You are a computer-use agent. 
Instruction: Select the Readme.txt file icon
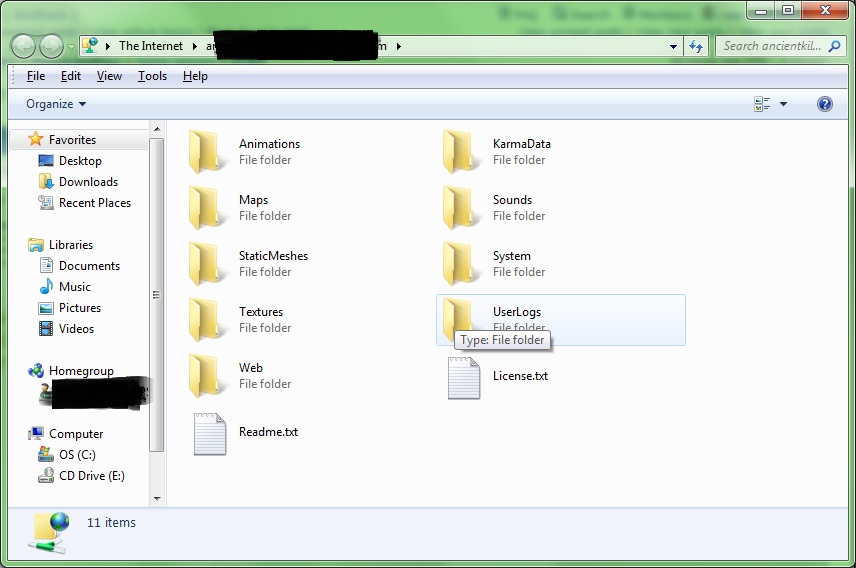tap(209, 433)
